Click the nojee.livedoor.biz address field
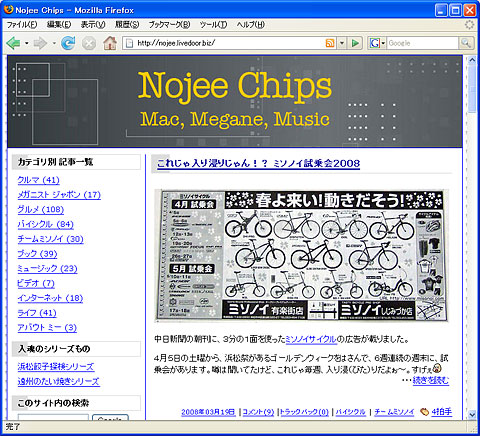Viewport: 480px width, 436px height. click(230, 43)
